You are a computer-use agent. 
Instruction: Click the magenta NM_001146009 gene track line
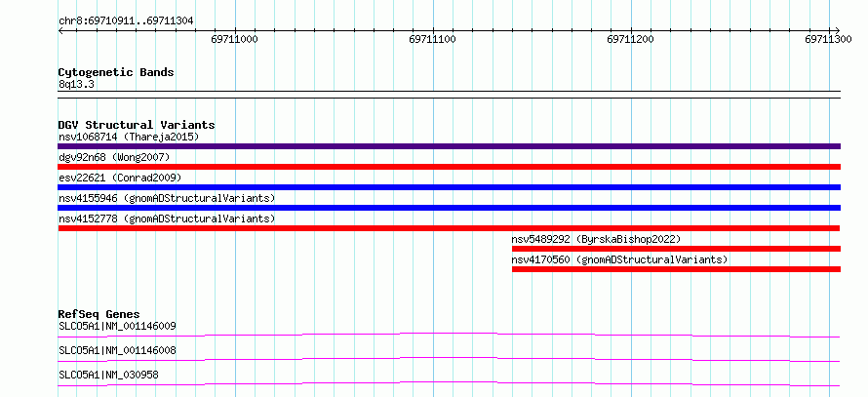coord(449,335)
